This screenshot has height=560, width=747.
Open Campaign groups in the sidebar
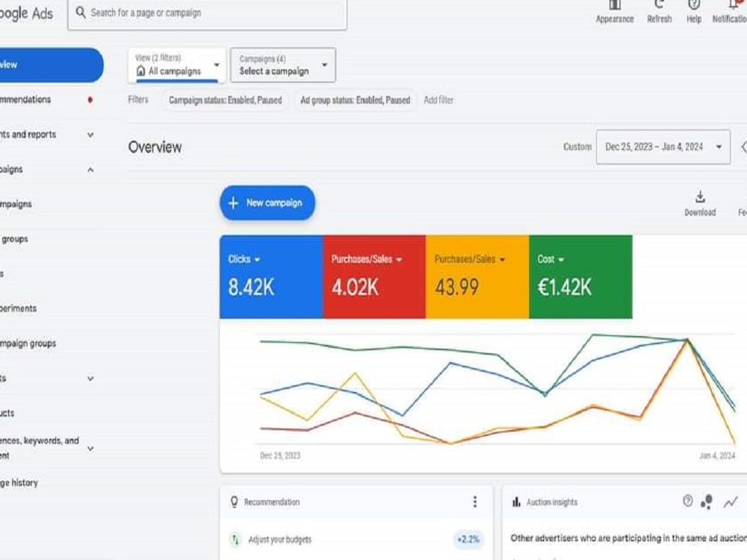[x=28, y=343]
